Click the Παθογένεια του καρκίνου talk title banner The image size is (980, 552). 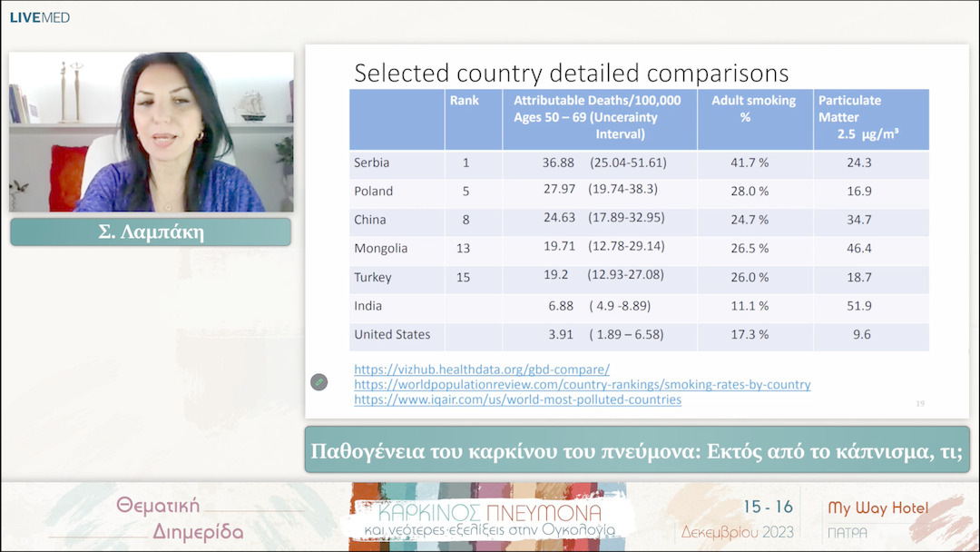pyautogui.click(x=636, y=450)
